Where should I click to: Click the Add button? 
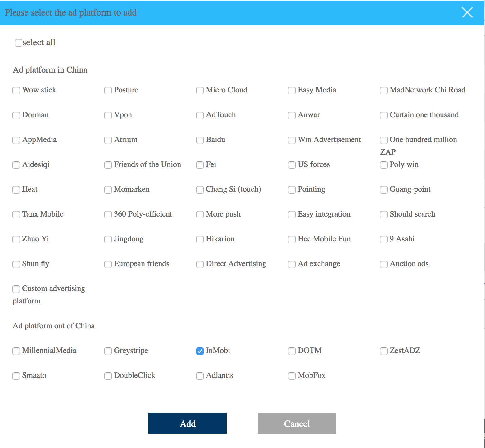click(188, 423)
